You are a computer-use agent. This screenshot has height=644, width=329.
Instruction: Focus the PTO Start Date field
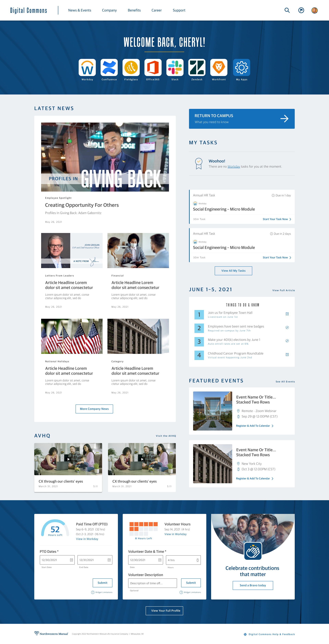[x=57, y=560]
